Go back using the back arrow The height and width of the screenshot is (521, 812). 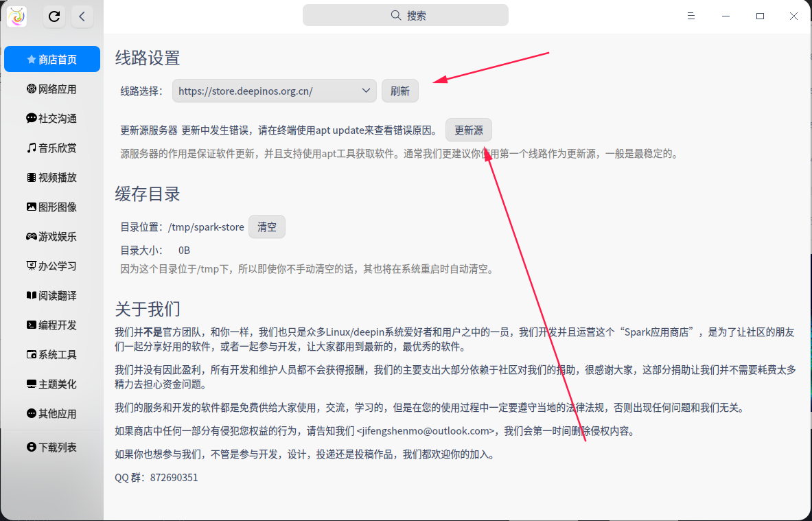tap(82, 16)
